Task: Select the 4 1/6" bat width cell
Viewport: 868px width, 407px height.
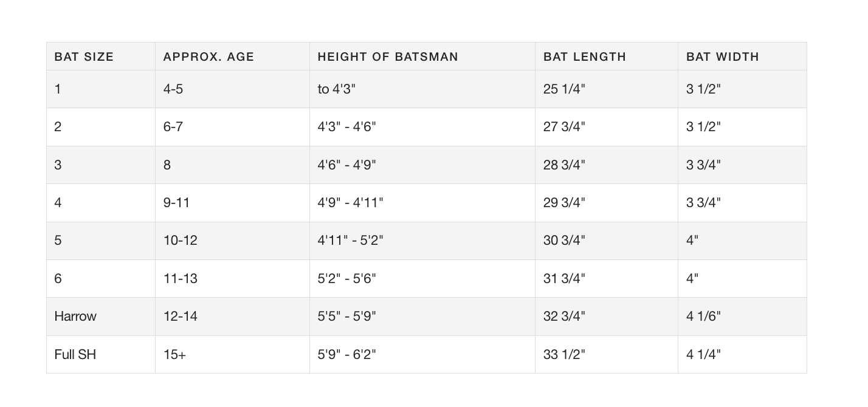Action: click(742, 316)
